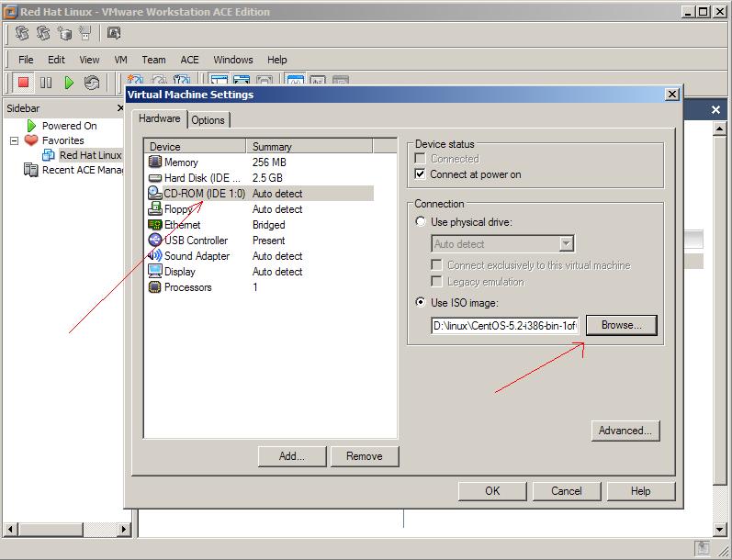This screenshot has height=560, width=732.
Task: Select the Ethernet network card icon
Action: click(x=155, y=225)
